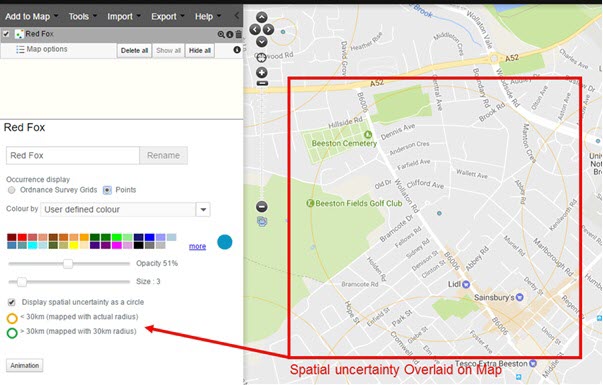Pan the map down with arrow button

pos(262,41)
